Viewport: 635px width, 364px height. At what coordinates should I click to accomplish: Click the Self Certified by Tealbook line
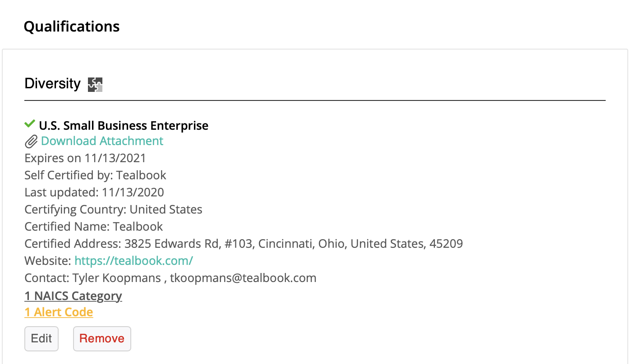click(x=95, y=175)
